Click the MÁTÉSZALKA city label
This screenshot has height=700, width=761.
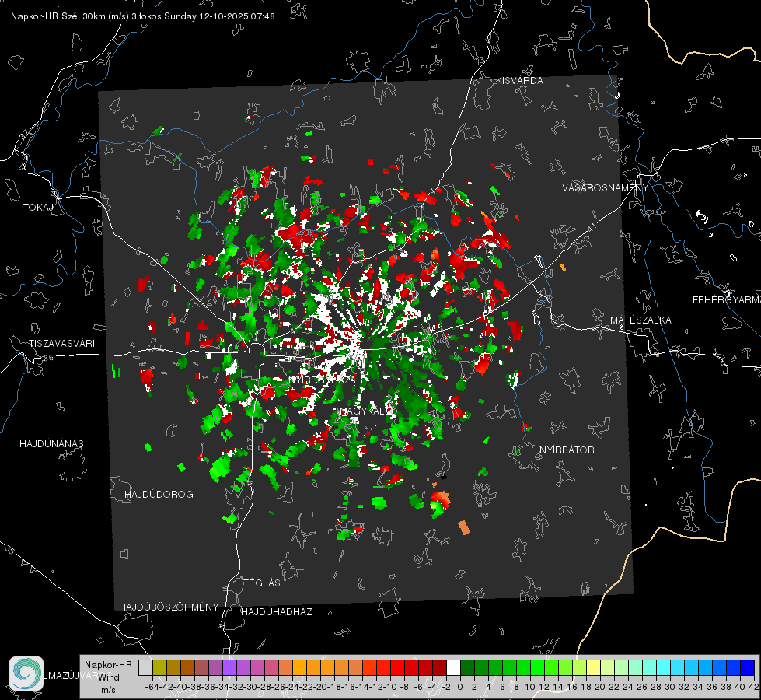[x=641, y=320]
